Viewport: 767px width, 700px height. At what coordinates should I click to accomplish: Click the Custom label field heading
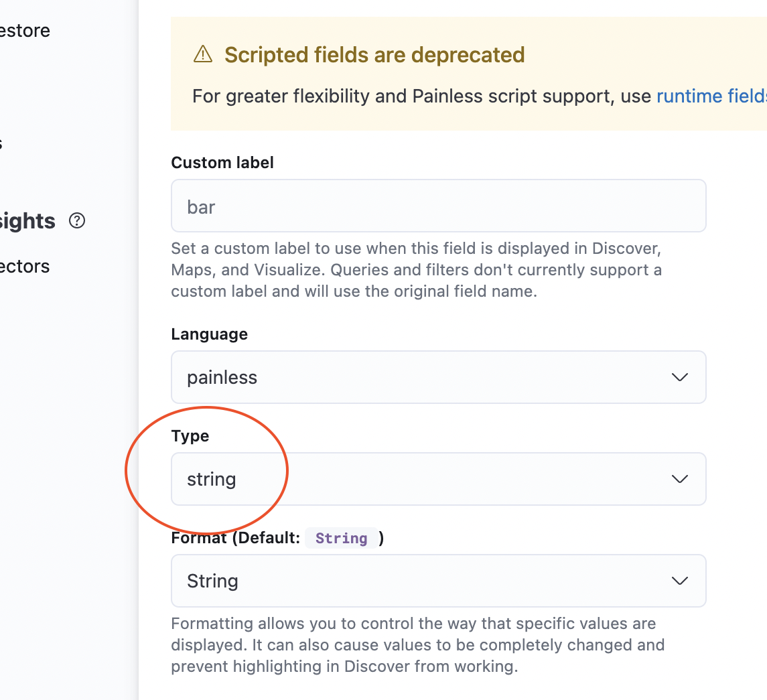coord(222,162)
